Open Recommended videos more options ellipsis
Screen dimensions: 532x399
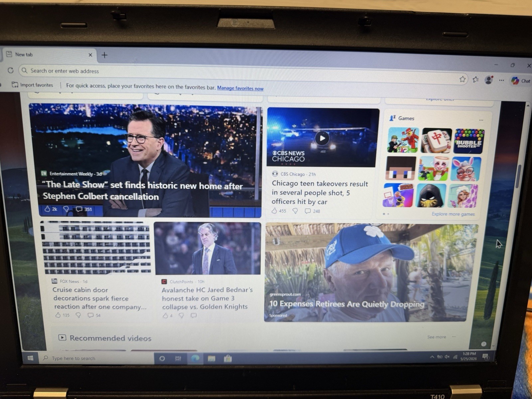point(454,337)
